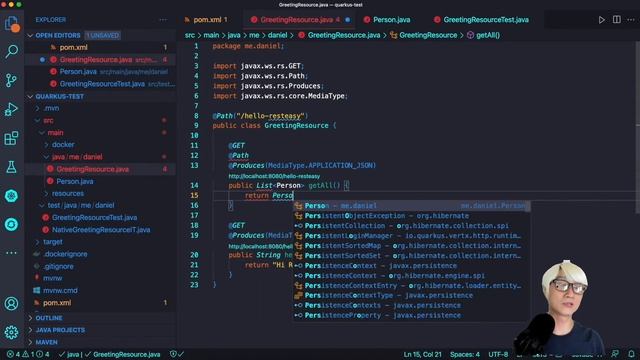Switch to GreetingResourceTest.java tab
Image resolution: width=640 pixels, height=360 pixels.
click(481, 20)
